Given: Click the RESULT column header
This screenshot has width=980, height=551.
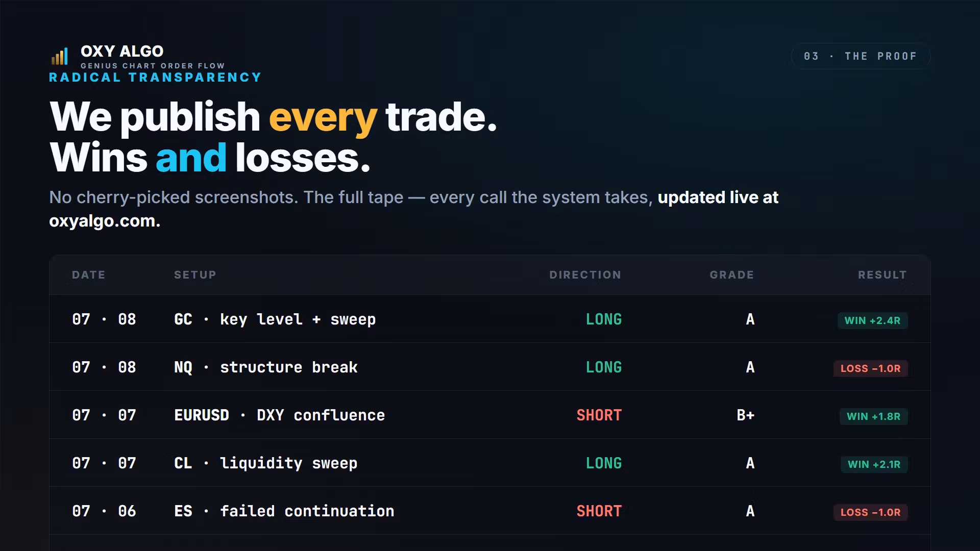Looking at the screenshot, I should coord(883,275).
